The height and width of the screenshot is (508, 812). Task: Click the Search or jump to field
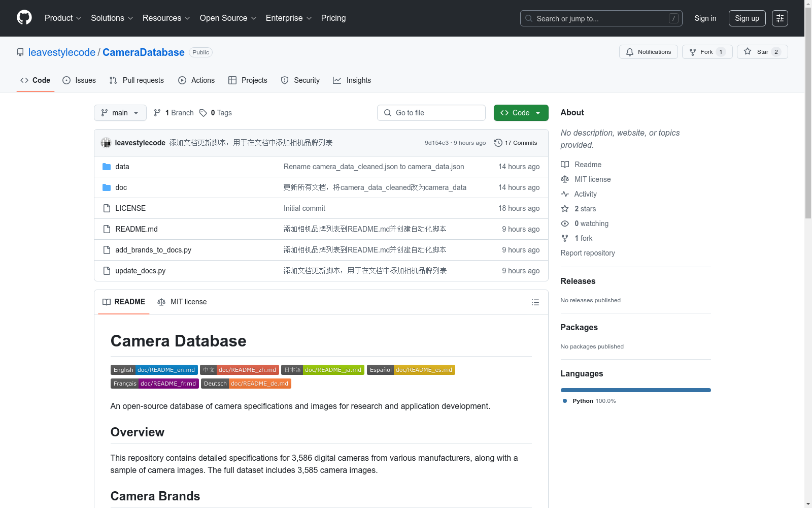click(x=601, y=18)
